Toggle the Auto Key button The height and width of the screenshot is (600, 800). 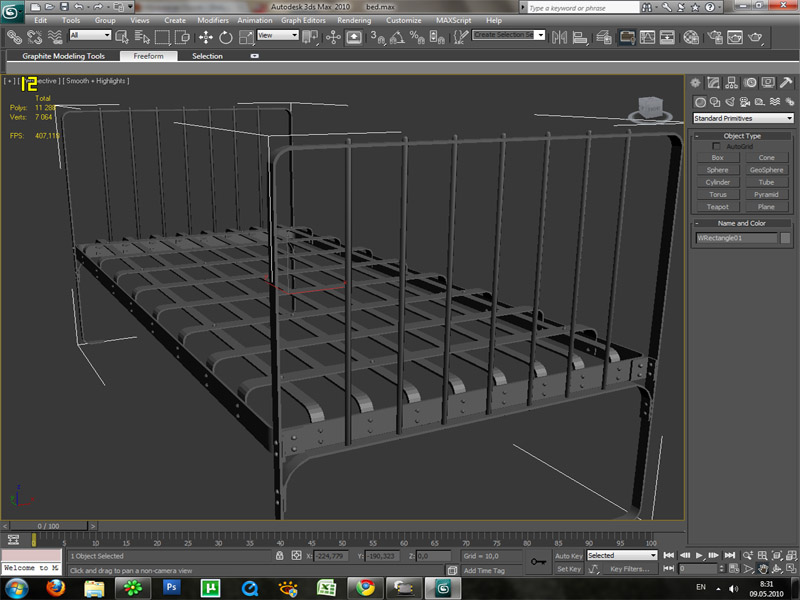pos(568,556)
